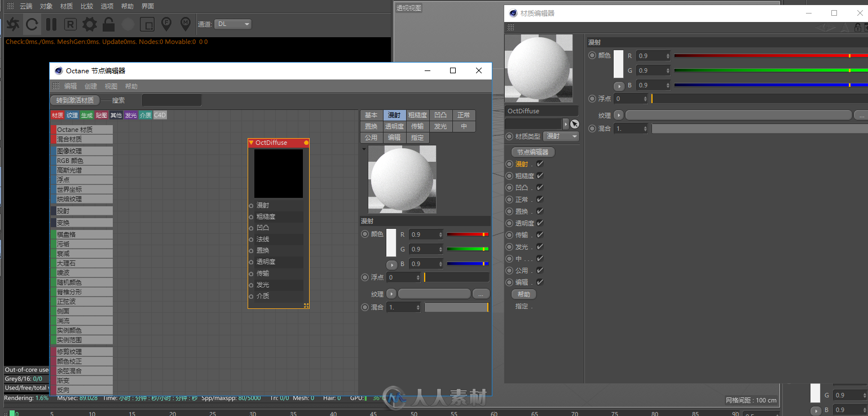Click the OctDiffuse name field in Material Editor
The image size is (868, 416).
pos(541,111)
